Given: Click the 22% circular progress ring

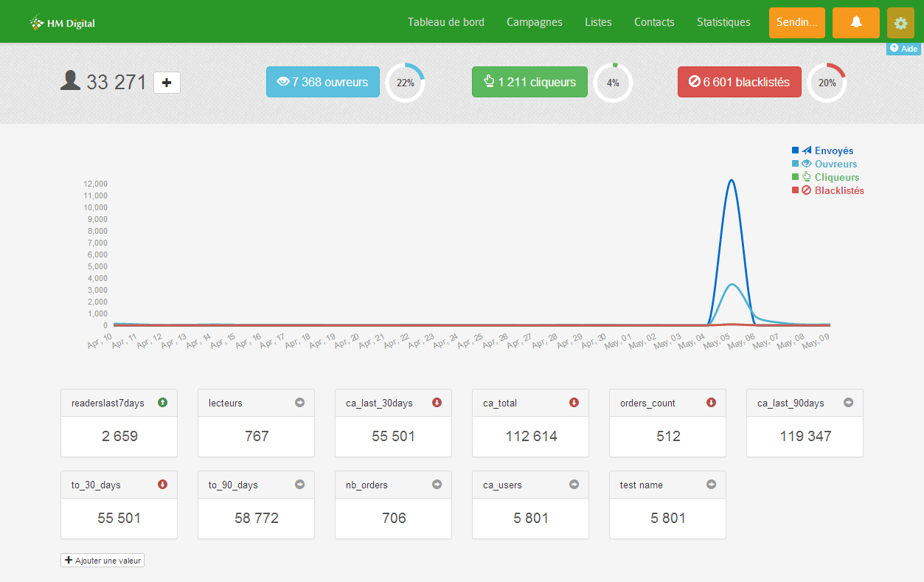Looking at the screenshot, I should click(x=406, y=83).
